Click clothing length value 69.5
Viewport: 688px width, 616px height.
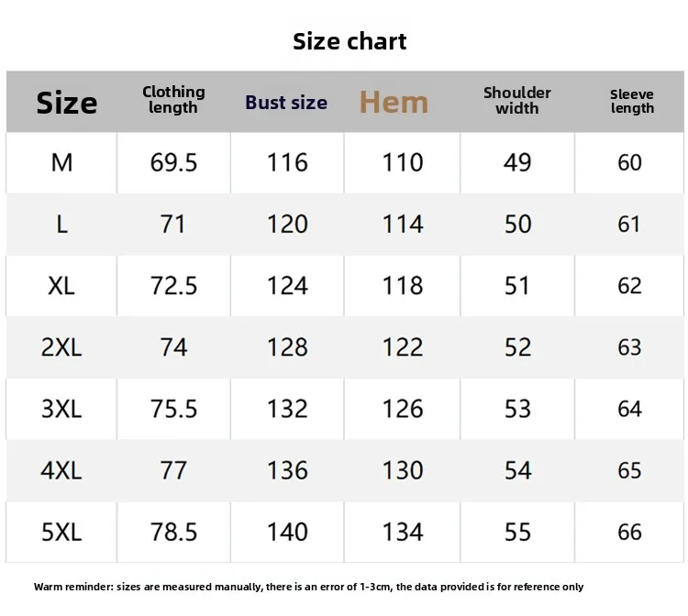[173, 162]
